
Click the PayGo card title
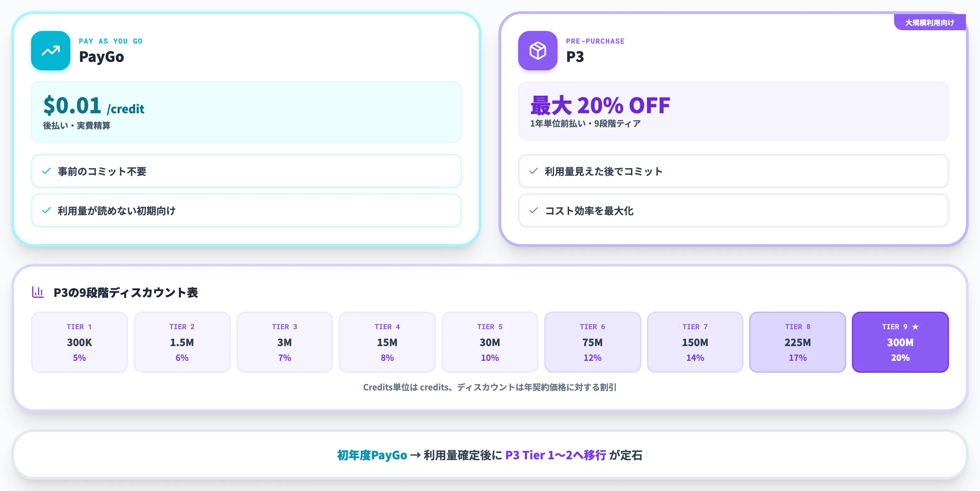[102, 57]
